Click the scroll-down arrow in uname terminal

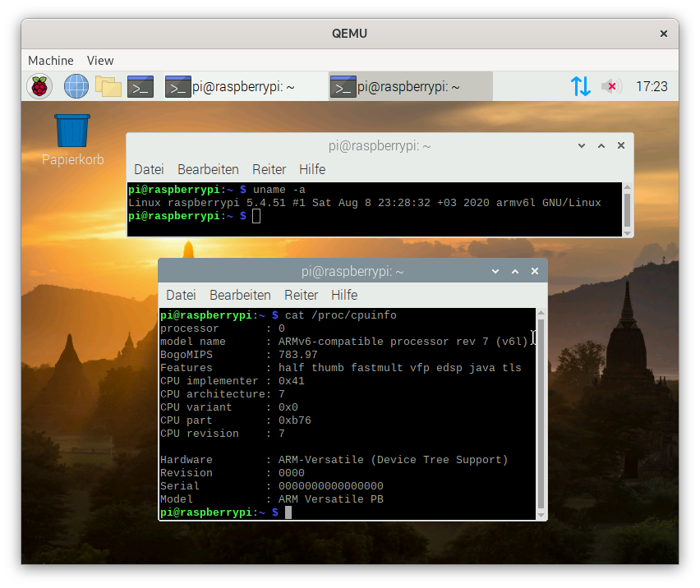(x=627, y=233)
